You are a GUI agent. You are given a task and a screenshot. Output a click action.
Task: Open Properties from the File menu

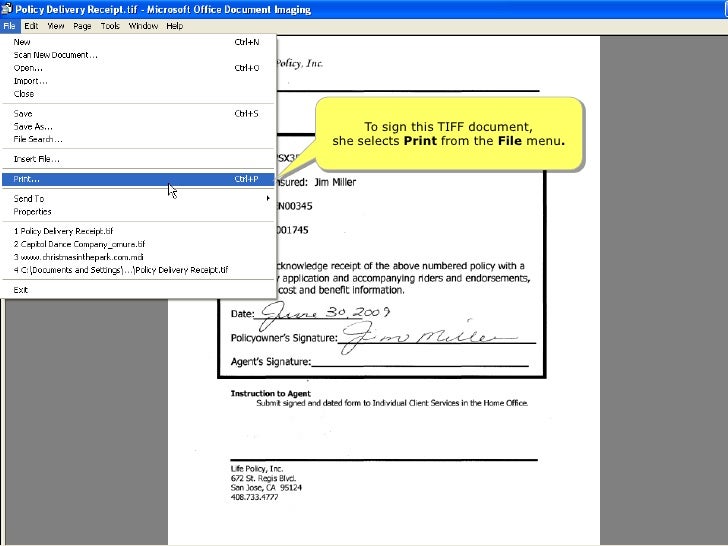click(x=138, y=212)
